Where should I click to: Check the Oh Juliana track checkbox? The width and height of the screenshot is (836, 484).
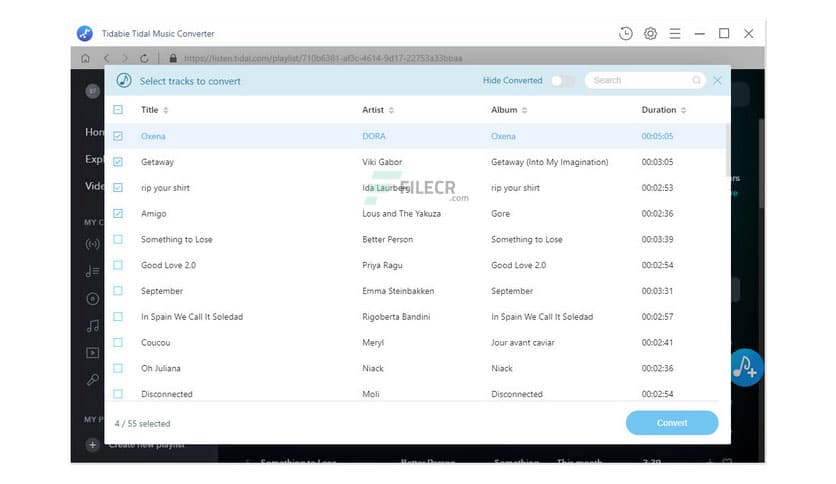coord(118,368)
